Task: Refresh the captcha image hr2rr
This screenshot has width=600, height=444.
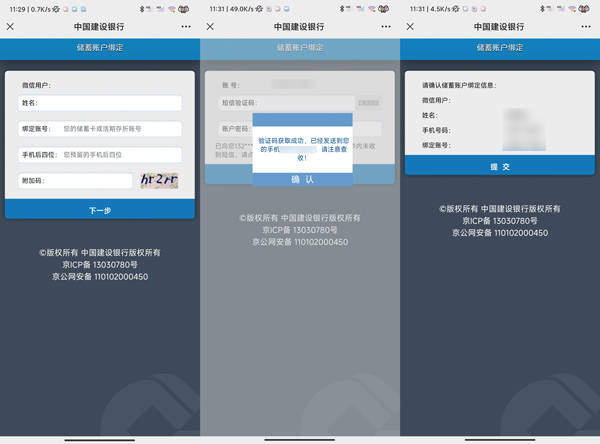Action: point(159,180)
